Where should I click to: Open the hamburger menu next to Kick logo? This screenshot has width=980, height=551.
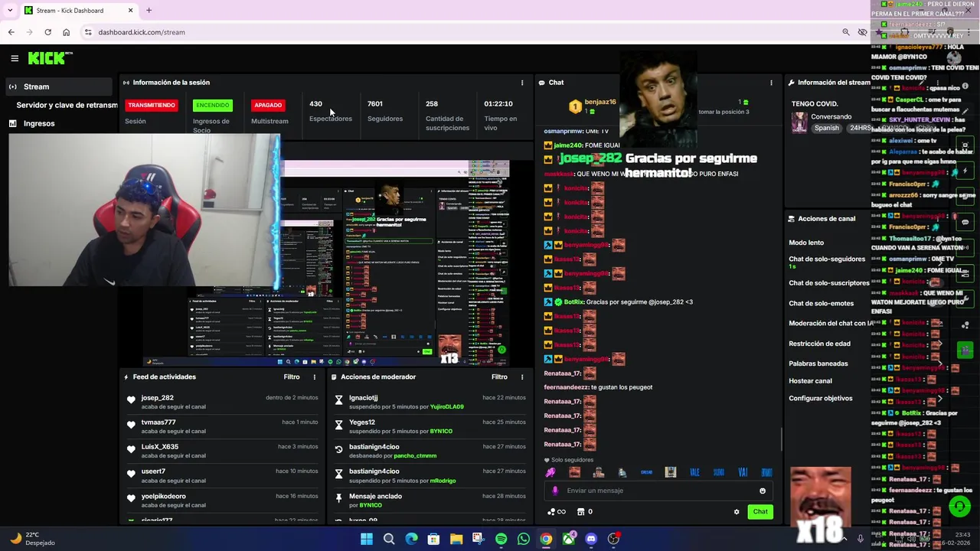pos(15,58)
